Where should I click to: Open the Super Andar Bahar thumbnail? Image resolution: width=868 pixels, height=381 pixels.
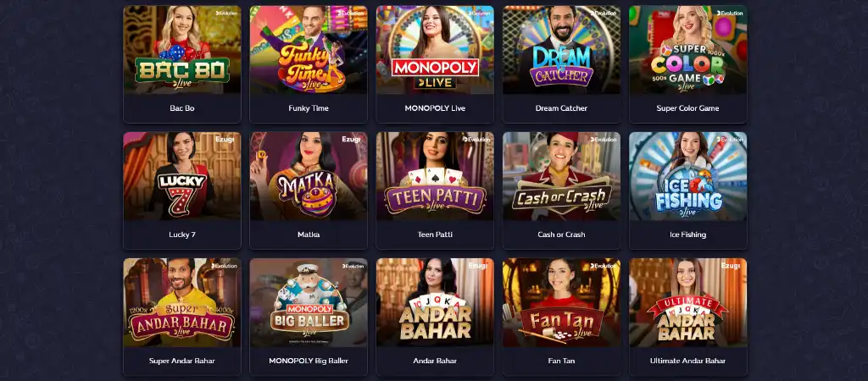(182, 302)
